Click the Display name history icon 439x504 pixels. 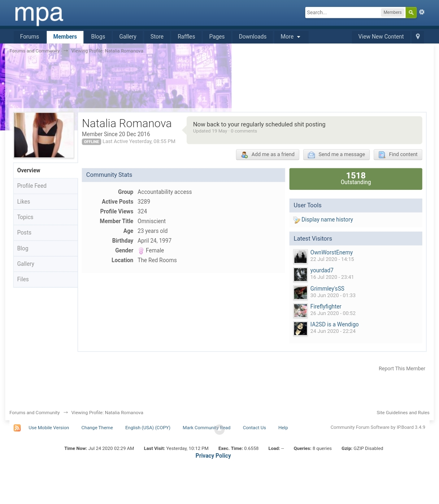(297, 220)
